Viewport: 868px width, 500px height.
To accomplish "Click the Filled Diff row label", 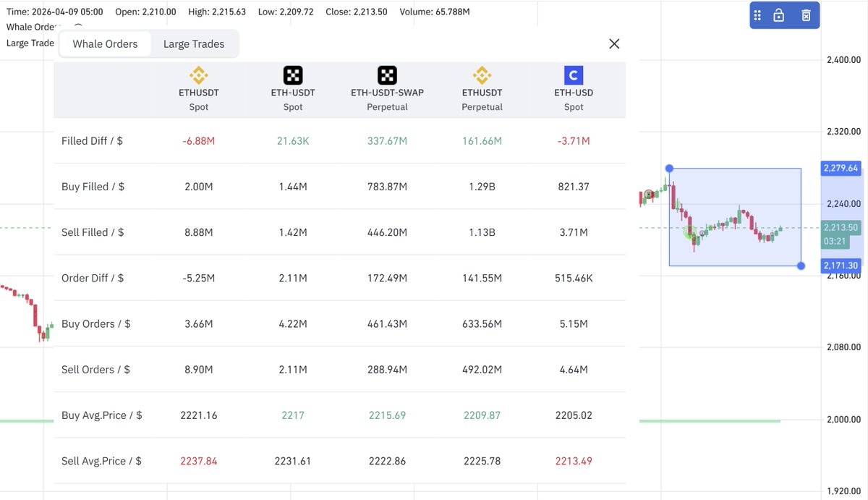I will (x=92, y=141).
